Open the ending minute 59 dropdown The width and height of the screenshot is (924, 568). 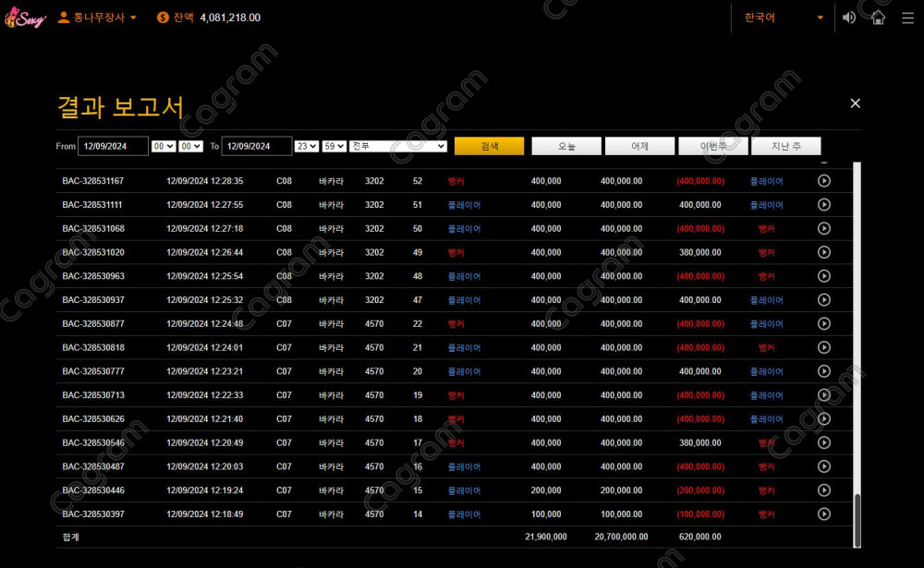pos(333,145)
